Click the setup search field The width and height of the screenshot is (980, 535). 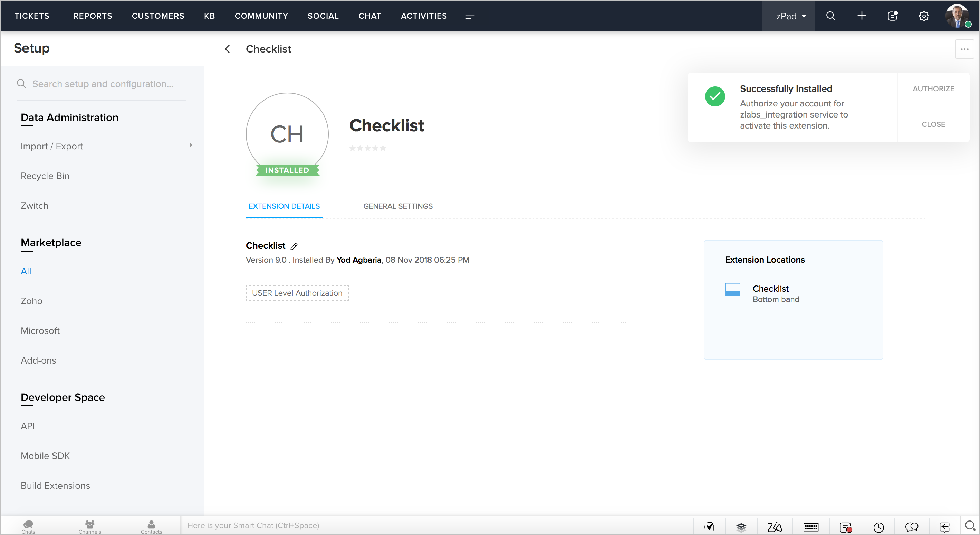coord(103,84)
